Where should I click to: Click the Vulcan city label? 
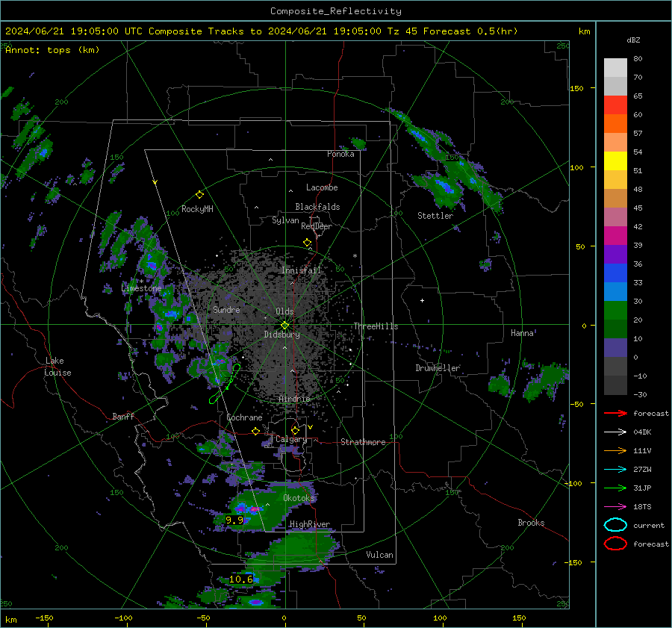[x=379, y=555]
